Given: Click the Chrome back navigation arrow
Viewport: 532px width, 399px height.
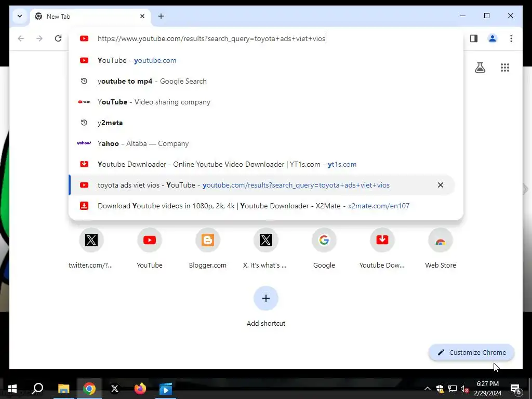Looking at the screenshot, I should coord(21,38).
